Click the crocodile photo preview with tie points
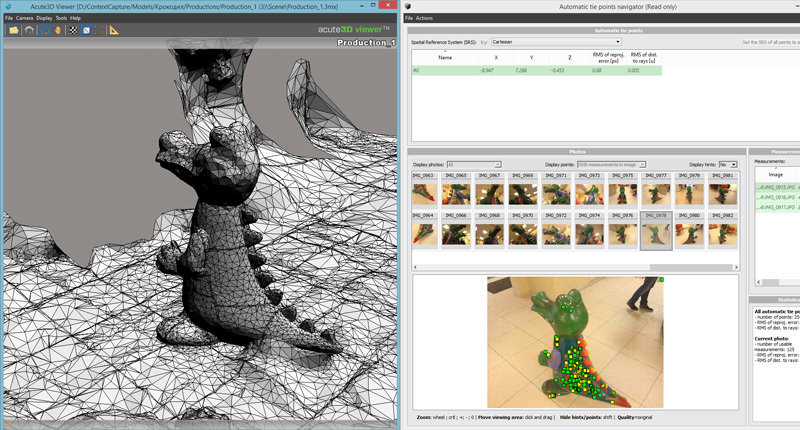Viewport: 800px width, 430px height. pos(576,342)
